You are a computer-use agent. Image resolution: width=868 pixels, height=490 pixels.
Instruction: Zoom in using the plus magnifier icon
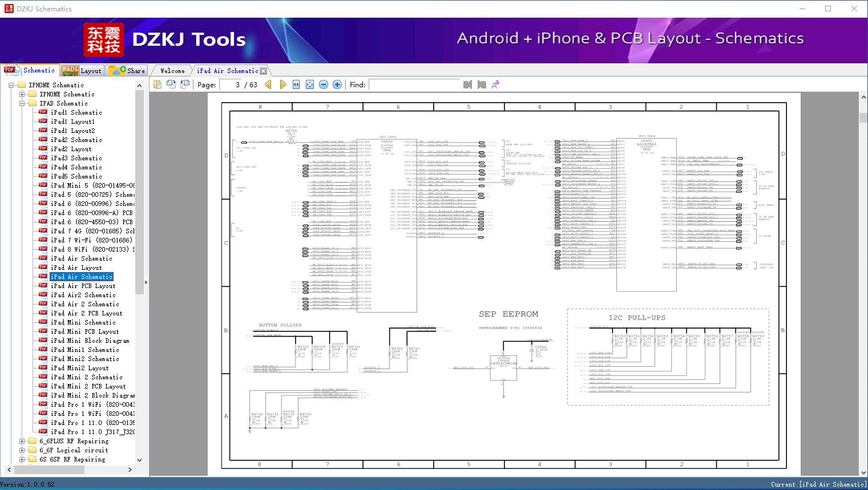pyautogui.click(x=337, y=84)
